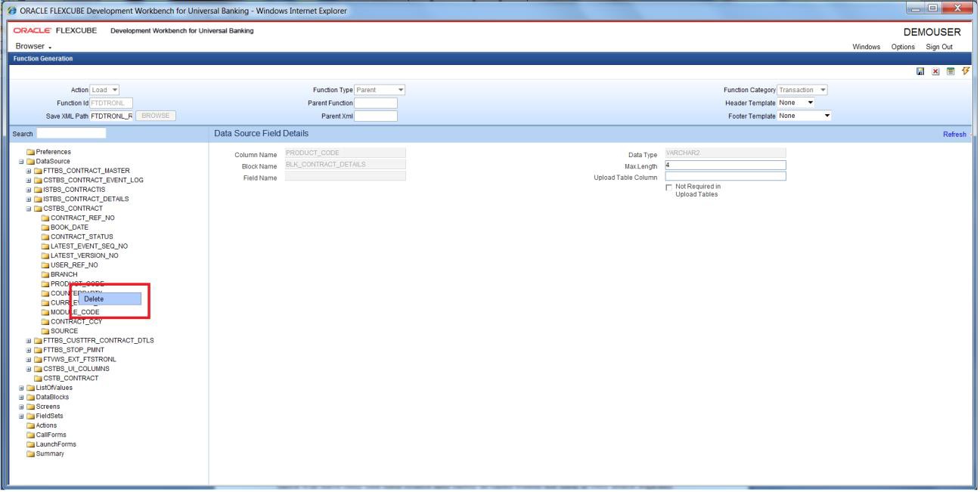Click the Parent Xml field

pyautogui.click(x=376, y=116)
